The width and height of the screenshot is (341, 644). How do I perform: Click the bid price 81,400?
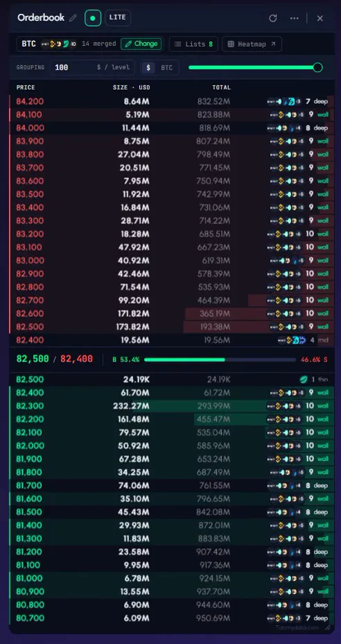29,525
